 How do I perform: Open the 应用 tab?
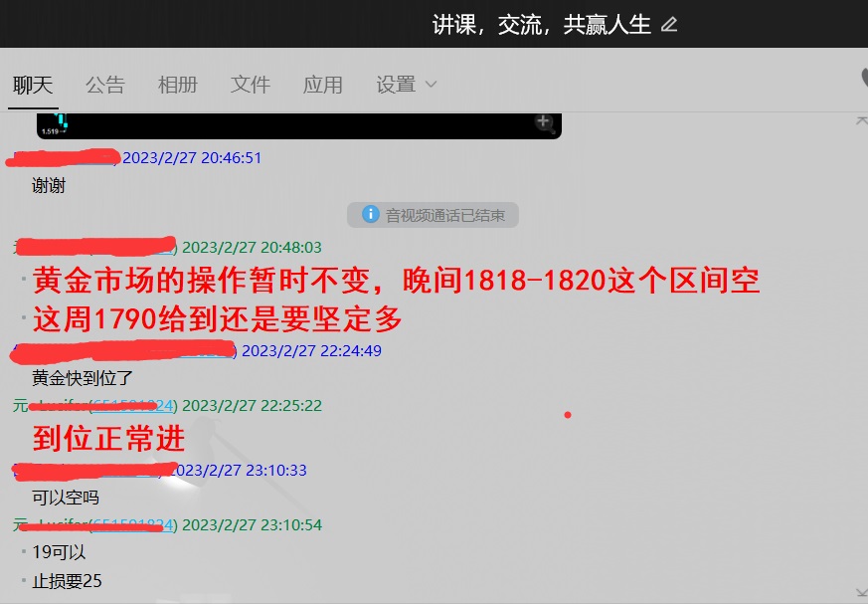click(322, 85)
